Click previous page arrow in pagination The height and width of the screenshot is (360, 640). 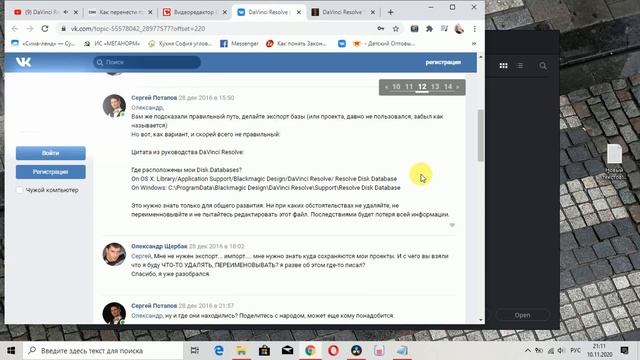(386, 87)
